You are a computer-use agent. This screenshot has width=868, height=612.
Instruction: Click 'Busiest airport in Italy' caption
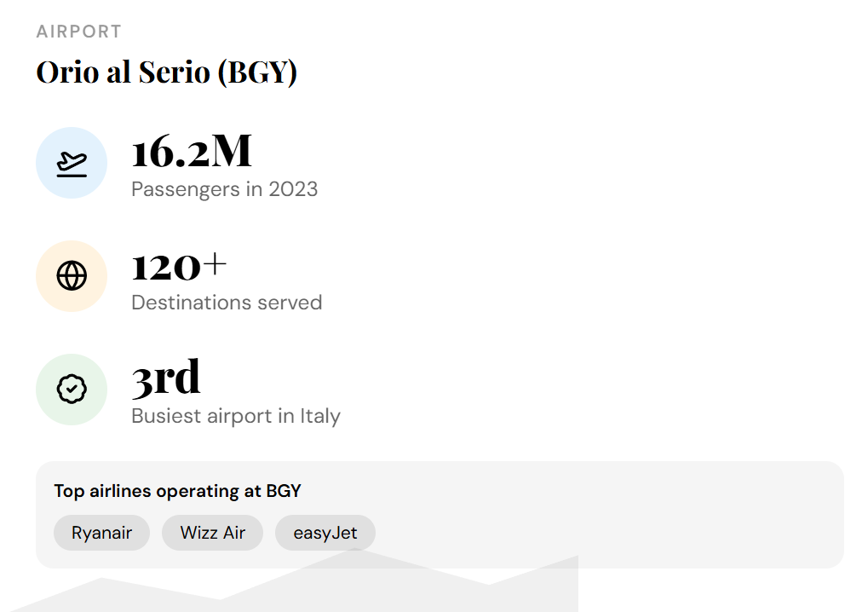pyautogui.click(x=236, y=416)
